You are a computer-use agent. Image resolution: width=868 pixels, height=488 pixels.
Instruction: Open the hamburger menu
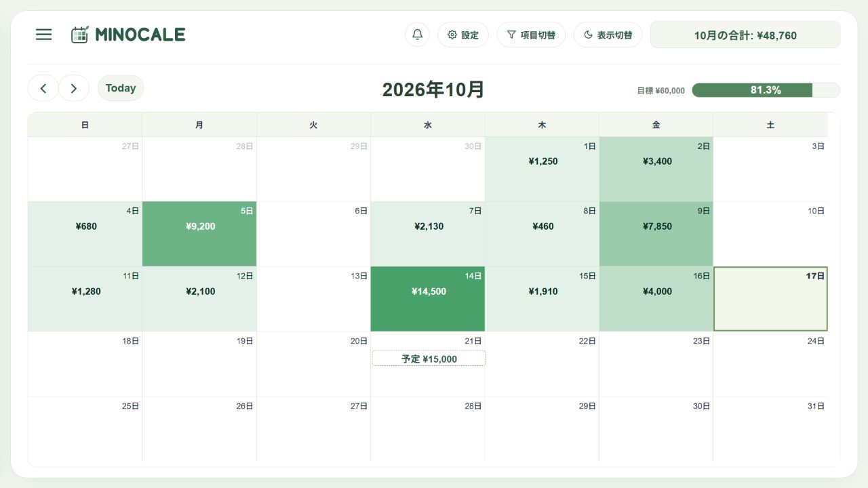[x=44, y=35]
